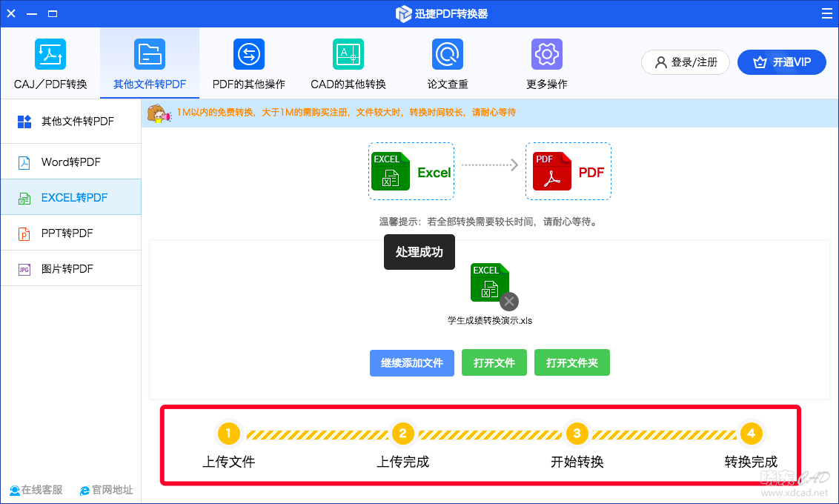Open the CAD的其他转换 toolbar icon
The height and width of the screenshot is (504, 839).
coord(348,54)
